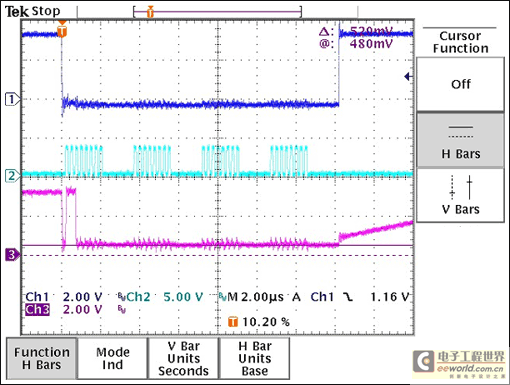Click the orange T icon beside 10.20 %

point(233,322)
